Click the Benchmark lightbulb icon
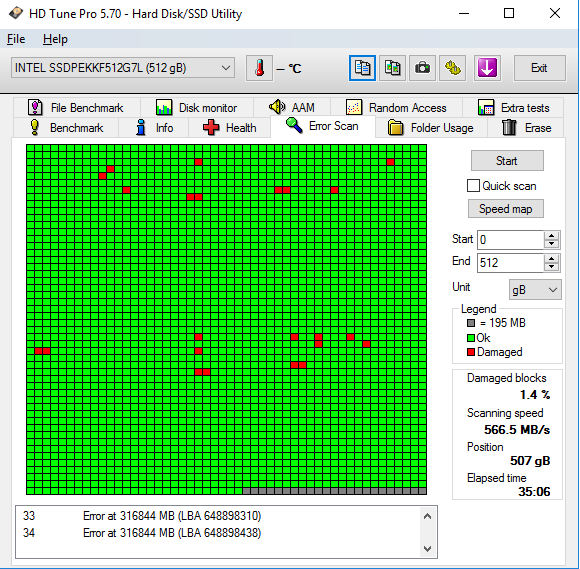580x569 pixels. tap(34, 128)
